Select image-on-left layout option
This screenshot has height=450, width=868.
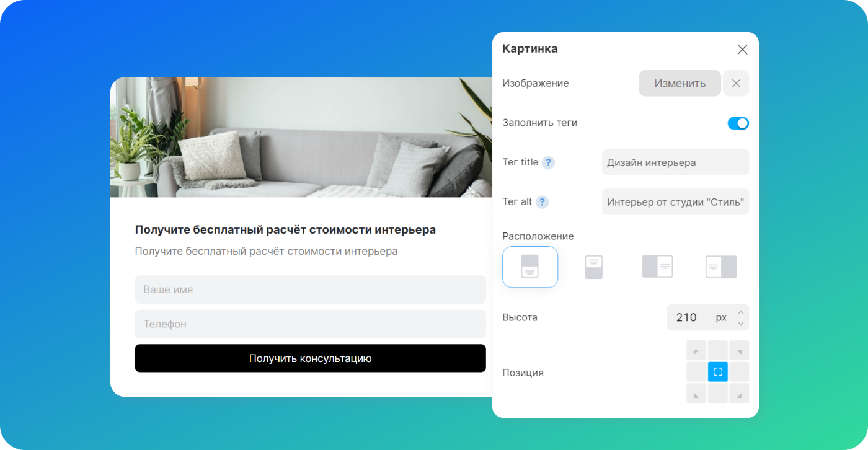tap(657, 267)
